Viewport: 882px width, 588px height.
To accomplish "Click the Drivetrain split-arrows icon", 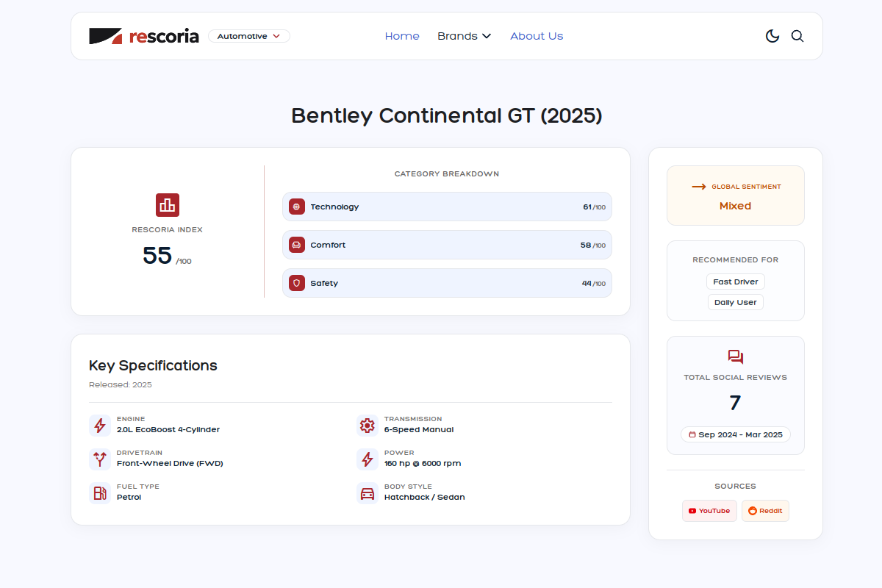I will pyautogui.click(x=100, y=459).
